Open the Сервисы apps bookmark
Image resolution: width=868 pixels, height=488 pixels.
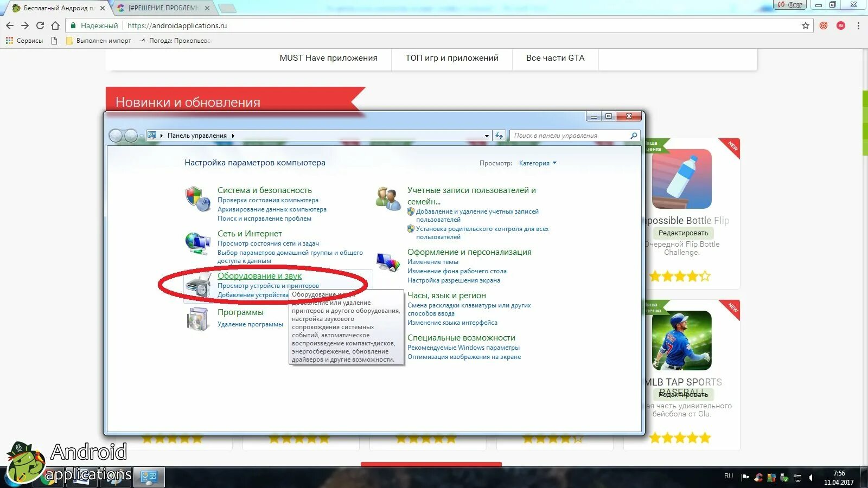pyautogui.click(x=24, y=41)
